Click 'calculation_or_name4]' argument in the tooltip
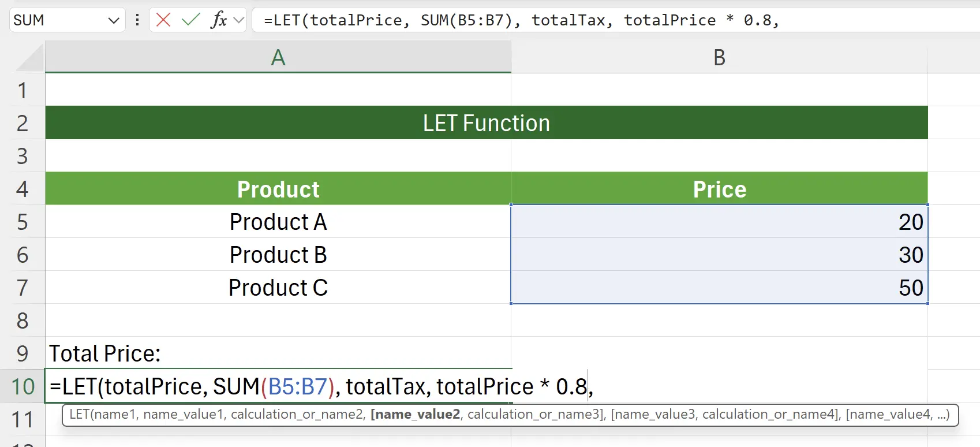Screen dimensions: 980x447 772,415
